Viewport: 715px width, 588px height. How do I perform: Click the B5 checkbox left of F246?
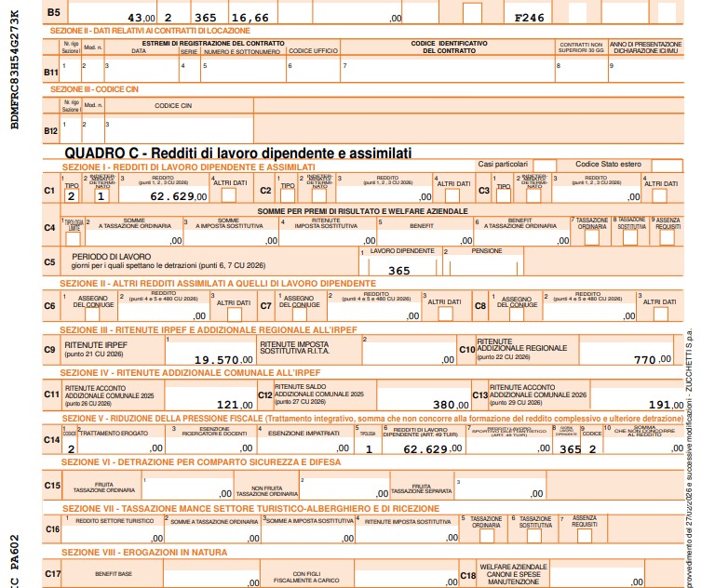[472, 13]
